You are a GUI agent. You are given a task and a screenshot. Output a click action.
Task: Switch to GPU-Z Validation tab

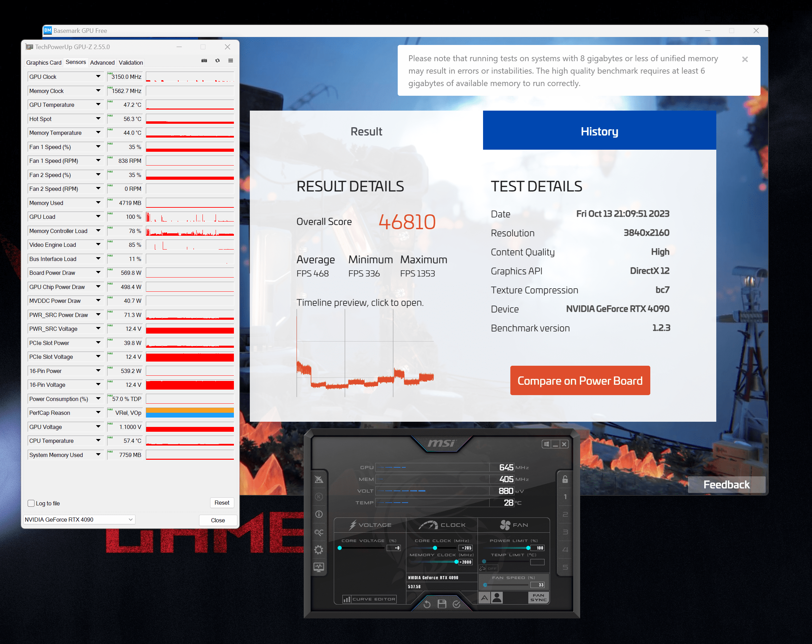(131, 63)
